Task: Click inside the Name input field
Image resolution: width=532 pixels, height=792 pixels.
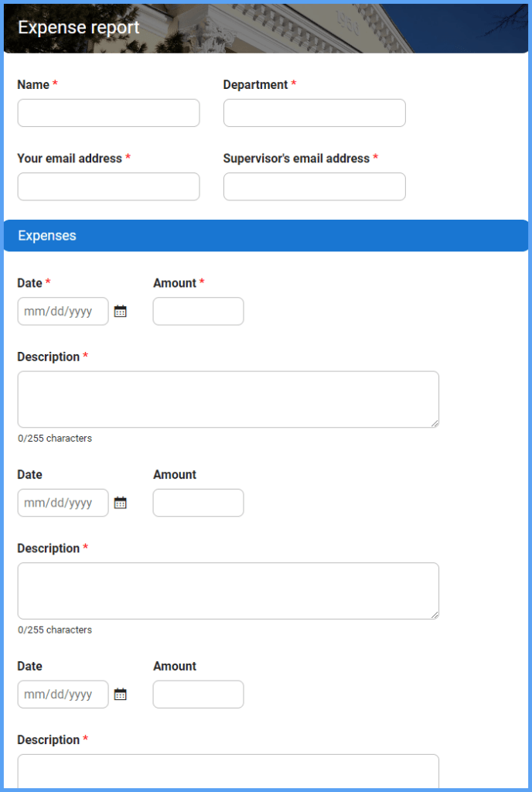Action: tap(107, 112)
